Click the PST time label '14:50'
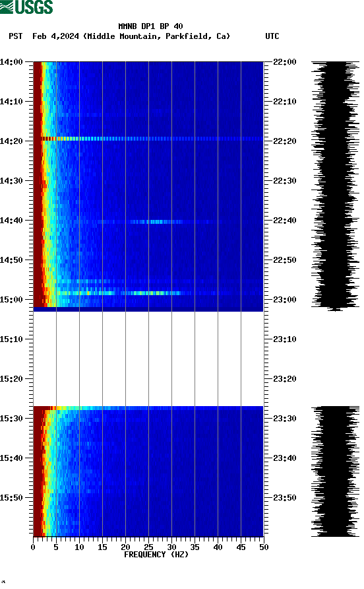The width and height of the screenshot is (364, 589). click(11, 260)
